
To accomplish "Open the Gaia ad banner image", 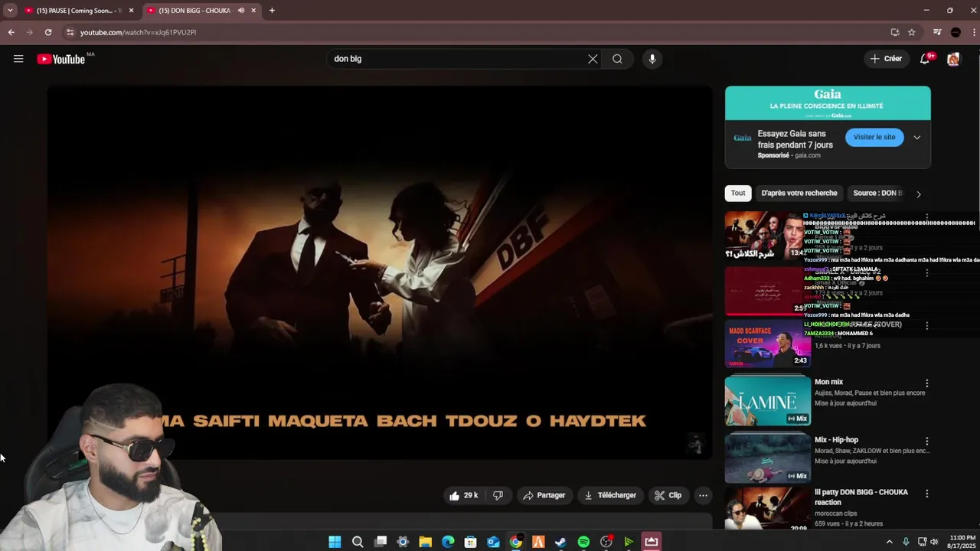I will tap(828, 103).
